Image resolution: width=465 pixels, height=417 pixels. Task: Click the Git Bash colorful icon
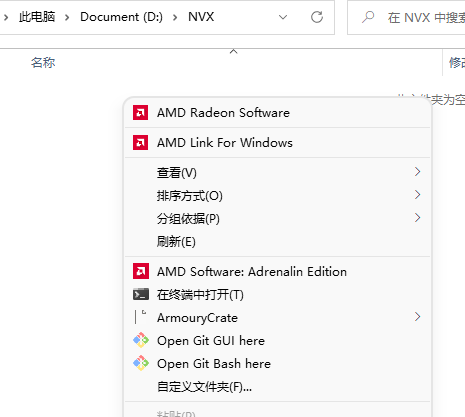click(141, 363)
